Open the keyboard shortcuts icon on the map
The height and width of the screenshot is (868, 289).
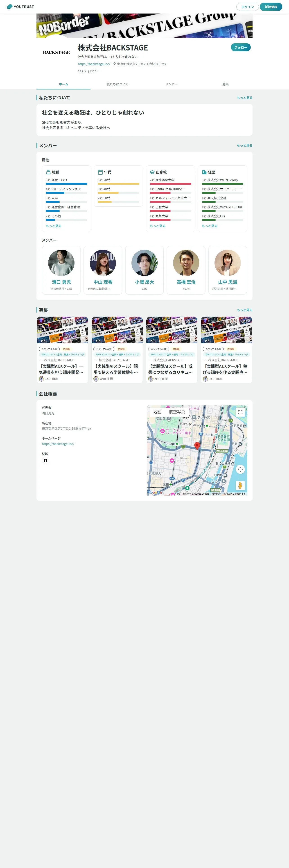click(178, 494)
